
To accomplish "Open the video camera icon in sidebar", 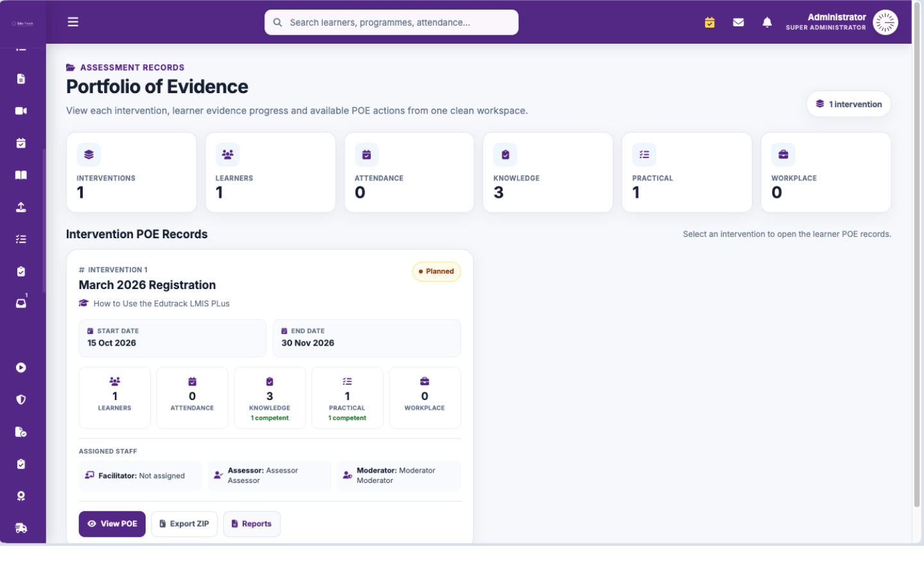I will click(x=21, y=111).
